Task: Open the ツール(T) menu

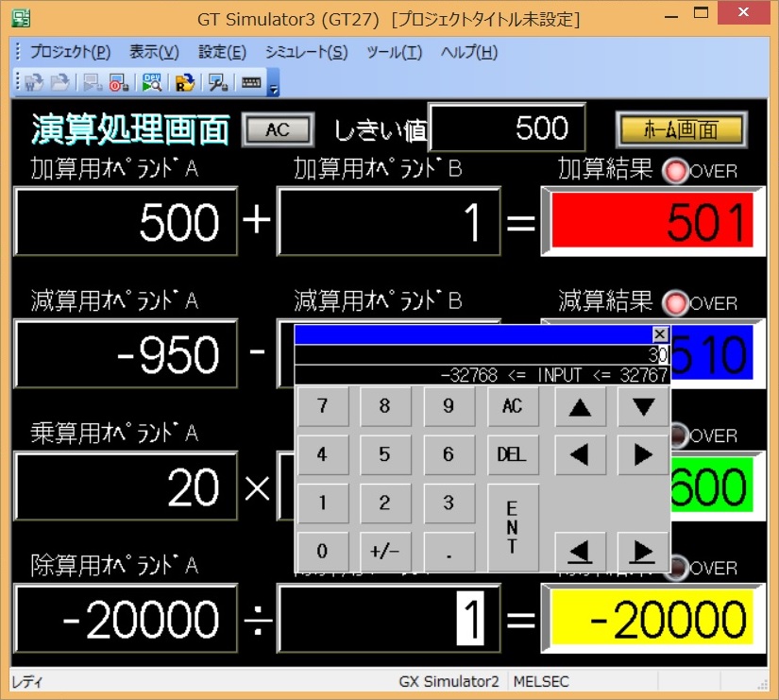Action: click(394, 52)
